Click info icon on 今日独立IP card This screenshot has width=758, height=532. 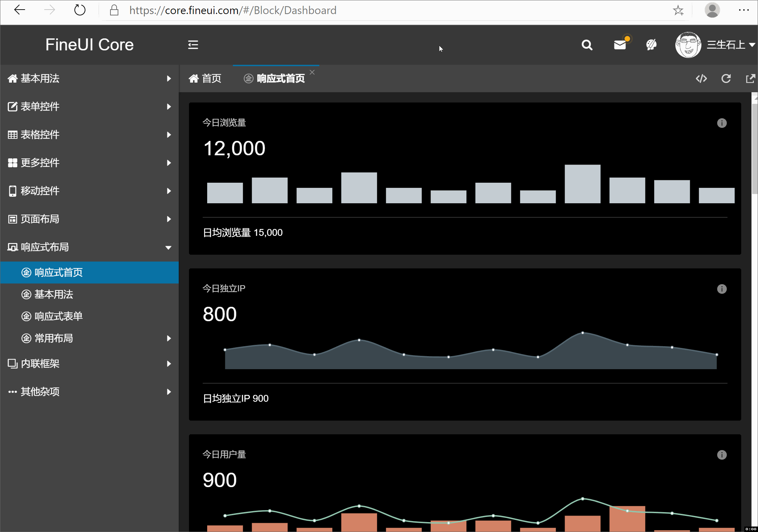pyautogui.click(x=722, y=289)
